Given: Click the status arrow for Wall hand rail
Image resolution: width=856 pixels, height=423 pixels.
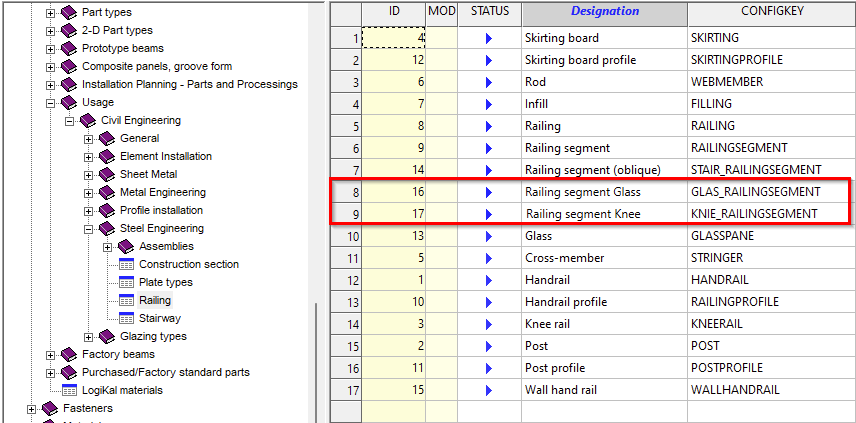Looking at the screenshot, I should (x=489, y=390).
